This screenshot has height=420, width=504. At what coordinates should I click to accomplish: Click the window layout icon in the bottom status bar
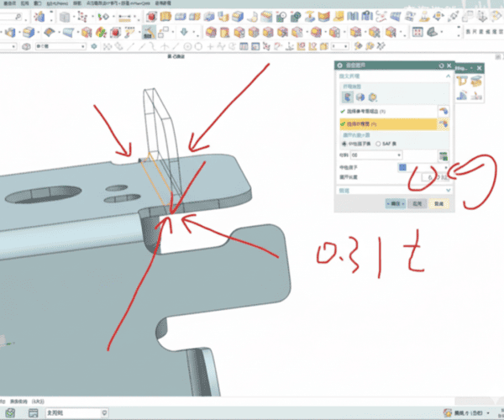(x=33, y=413)
